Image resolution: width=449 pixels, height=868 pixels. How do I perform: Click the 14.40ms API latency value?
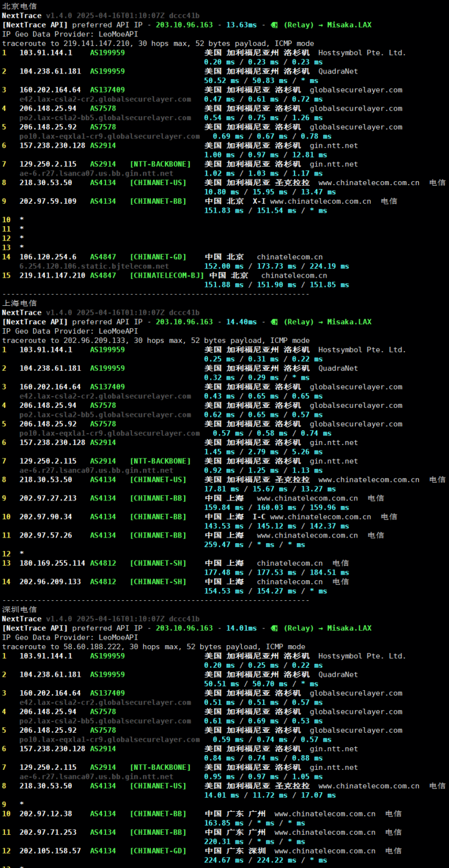click(x=241, y=322)
